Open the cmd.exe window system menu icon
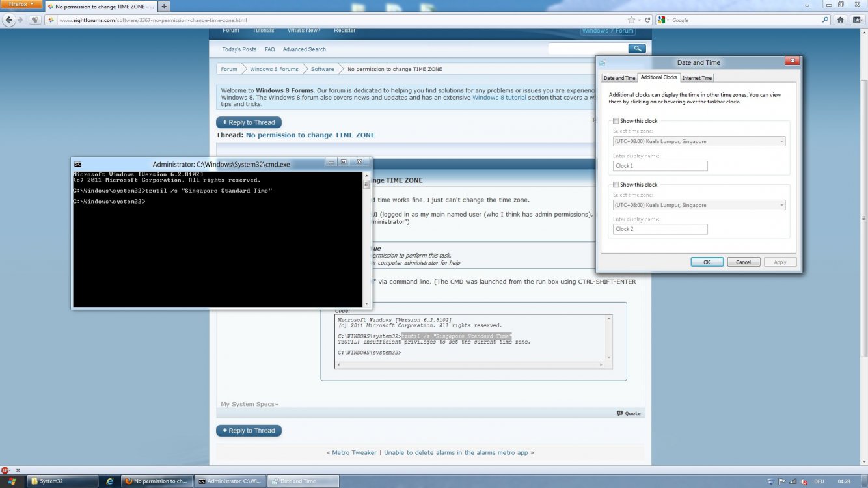 point(77,164)
